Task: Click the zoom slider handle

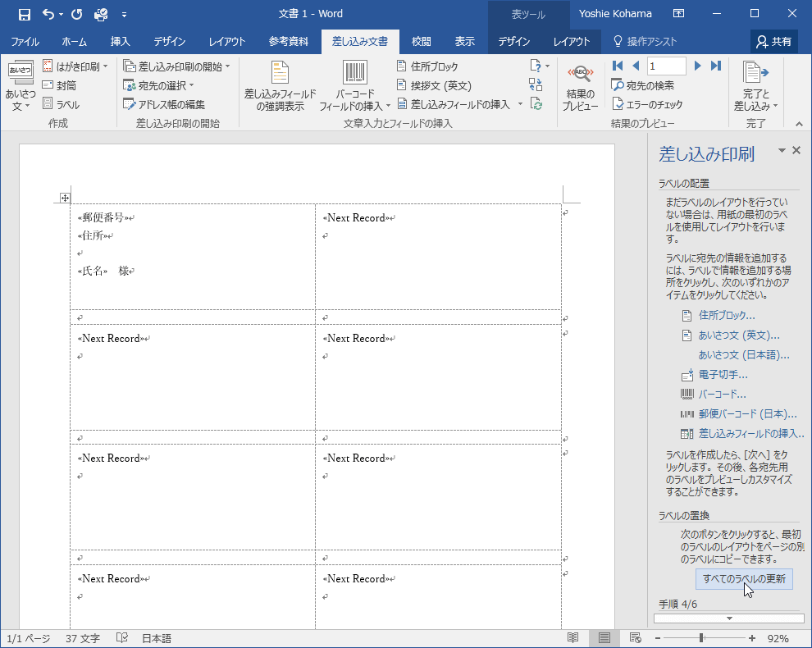Action: [701, 638]
